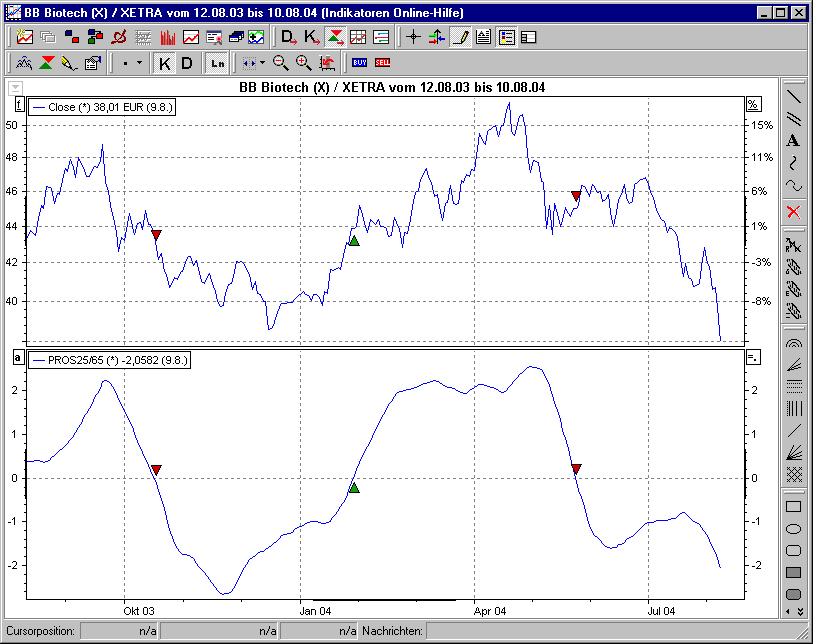Image resolution: width=813 pixels, height=644 pixels.
Task: Click the SELL signal icon
Action: coord(384,63)
